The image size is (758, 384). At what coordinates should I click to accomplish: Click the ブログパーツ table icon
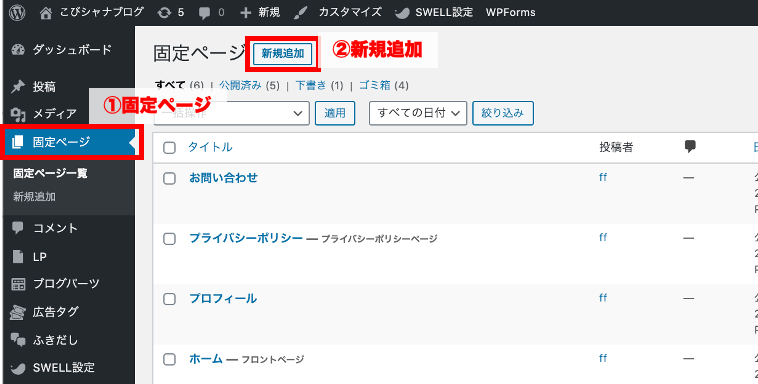pos(18,284)
